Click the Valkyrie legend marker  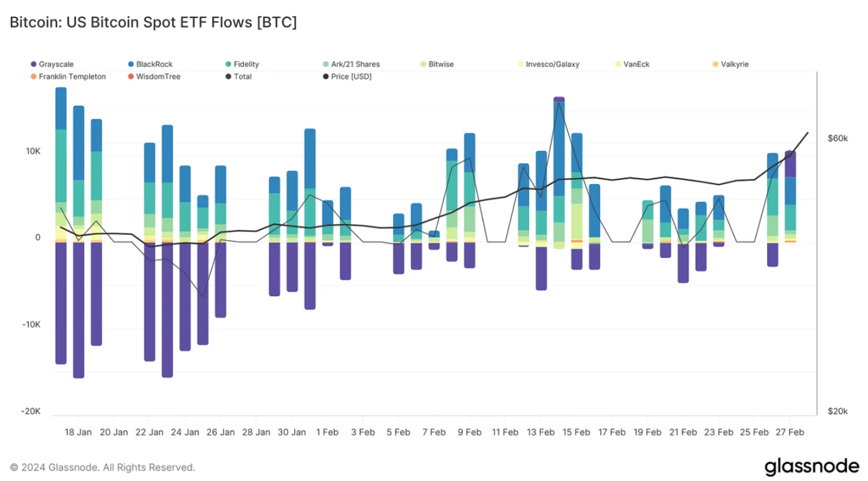716,64
